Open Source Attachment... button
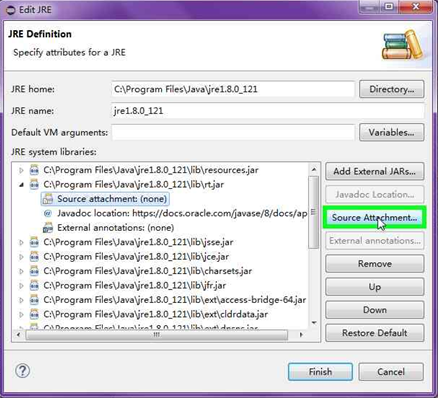The height and width of the screenshot is (398, 438). tap(375, 218)
